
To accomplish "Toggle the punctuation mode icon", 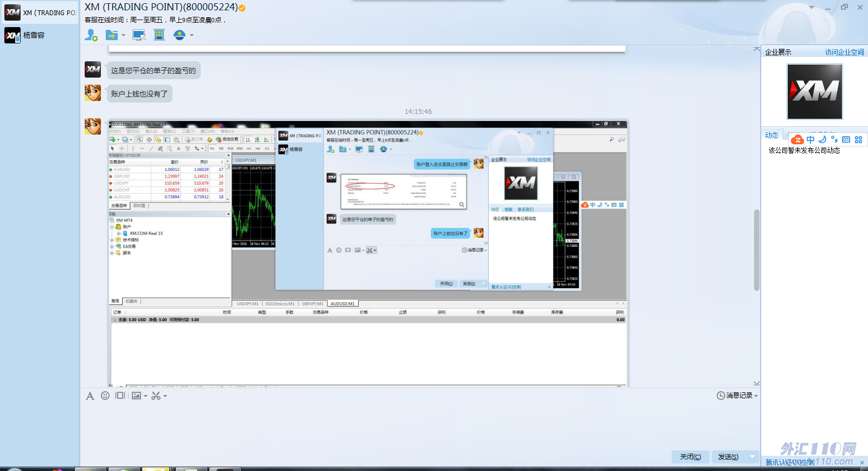I will point(834,139).
